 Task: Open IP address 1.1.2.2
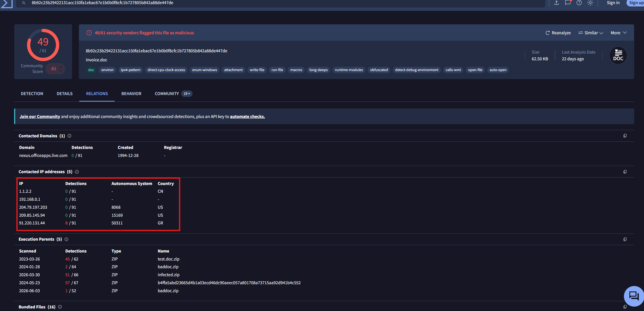(25, 191)
